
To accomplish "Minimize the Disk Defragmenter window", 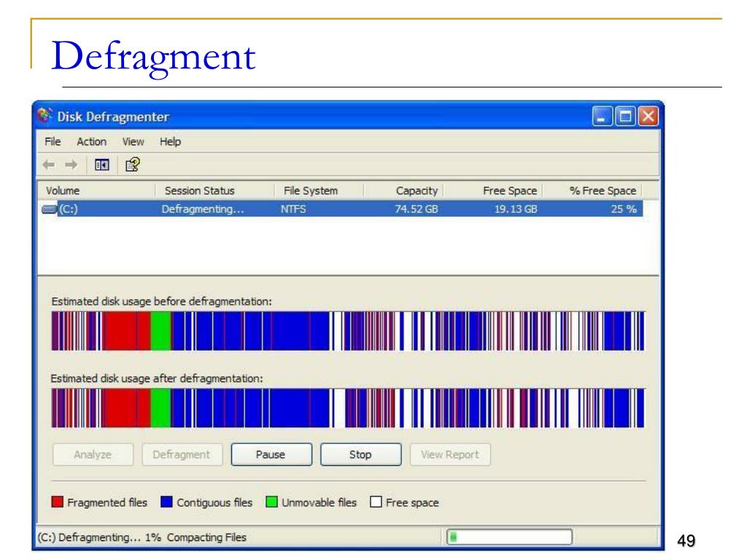I will (602, 116).
